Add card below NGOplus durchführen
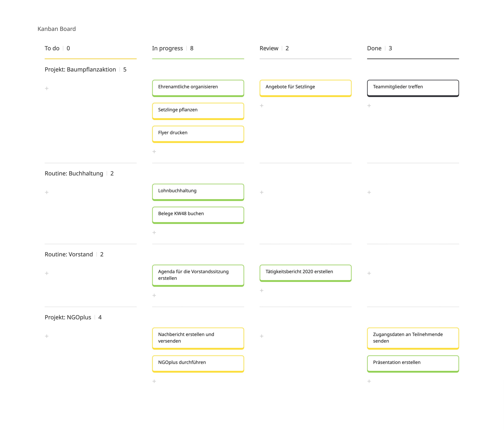The image size is (504, 430). click(x=154, y=381)
